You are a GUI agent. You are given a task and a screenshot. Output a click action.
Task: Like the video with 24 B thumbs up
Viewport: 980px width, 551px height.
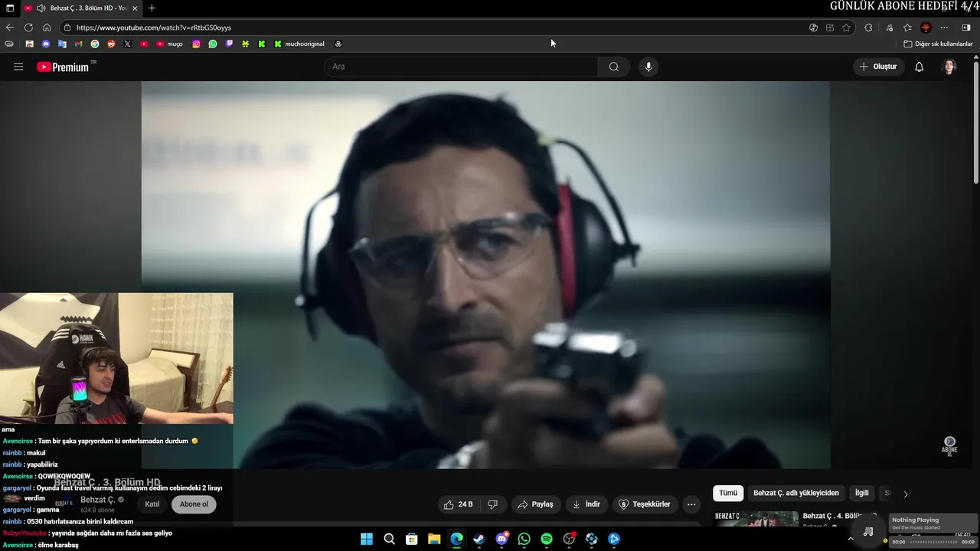pyautogui.click(x=458, y=504)
